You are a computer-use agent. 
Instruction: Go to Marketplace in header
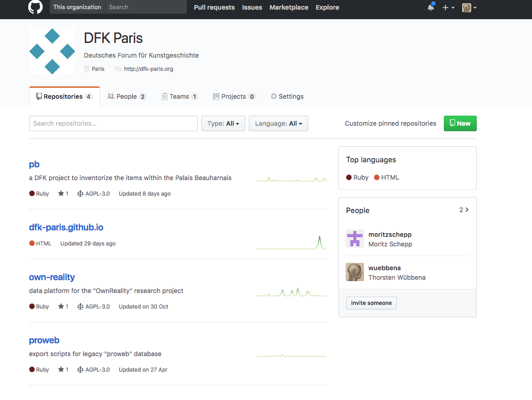[289, 7]
